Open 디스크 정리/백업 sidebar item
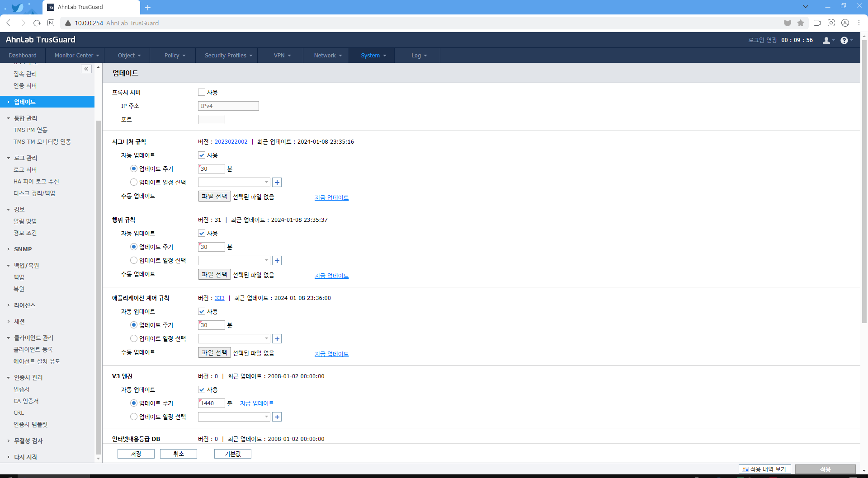 tap(34, 193)
